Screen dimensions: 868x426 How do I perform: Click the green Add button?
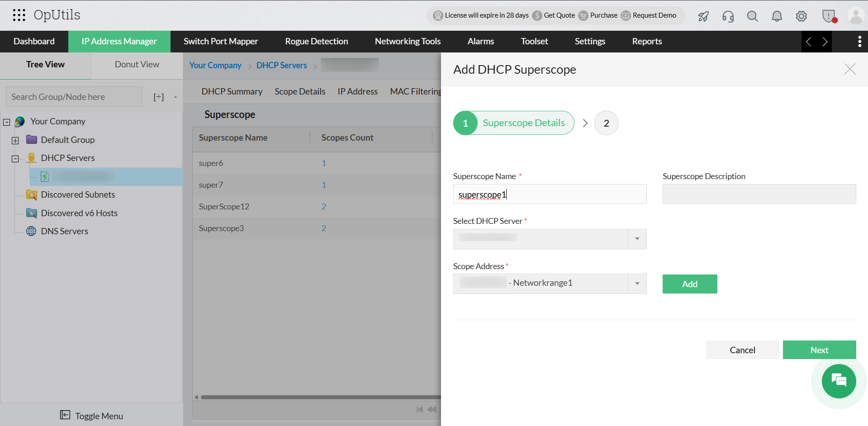tap(689, 284)
